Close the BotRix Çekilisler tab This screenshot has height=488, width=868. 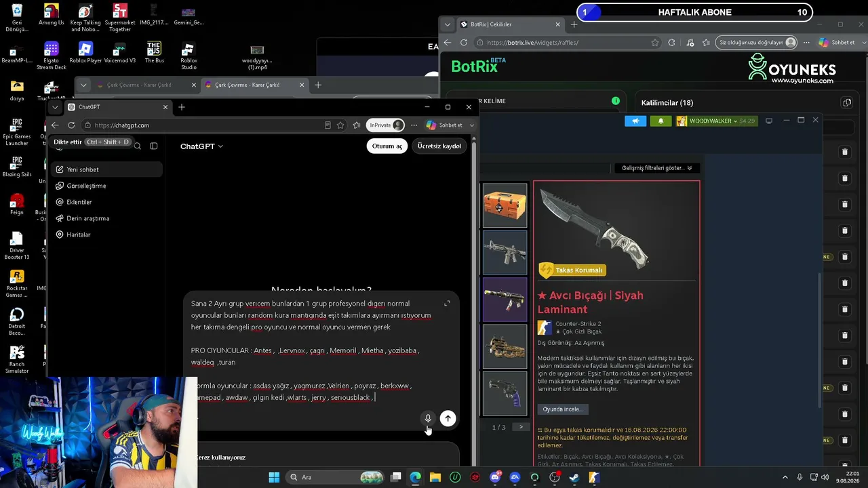pyautogui.click(x=558, y=24)
